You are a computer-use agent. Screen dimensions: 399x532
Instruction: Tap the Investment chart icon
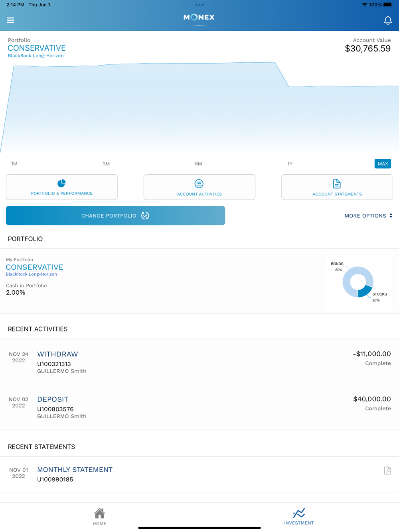(299, 513)
